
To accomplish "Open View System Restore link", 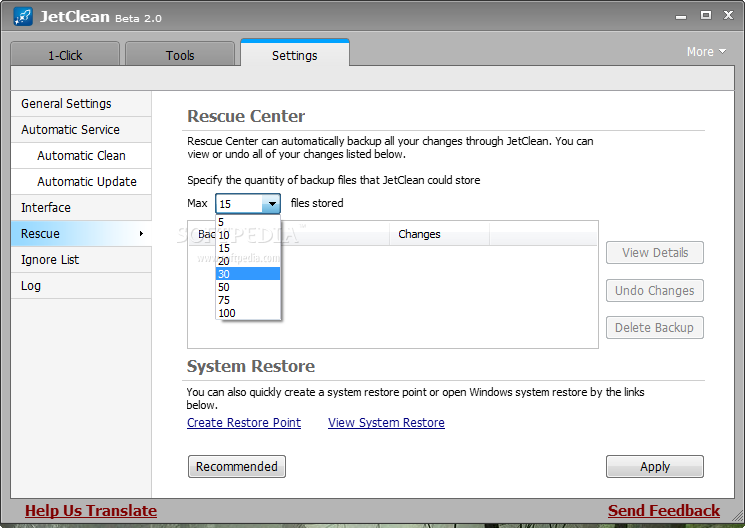I will pyautogui.click(x=386, y=422).
